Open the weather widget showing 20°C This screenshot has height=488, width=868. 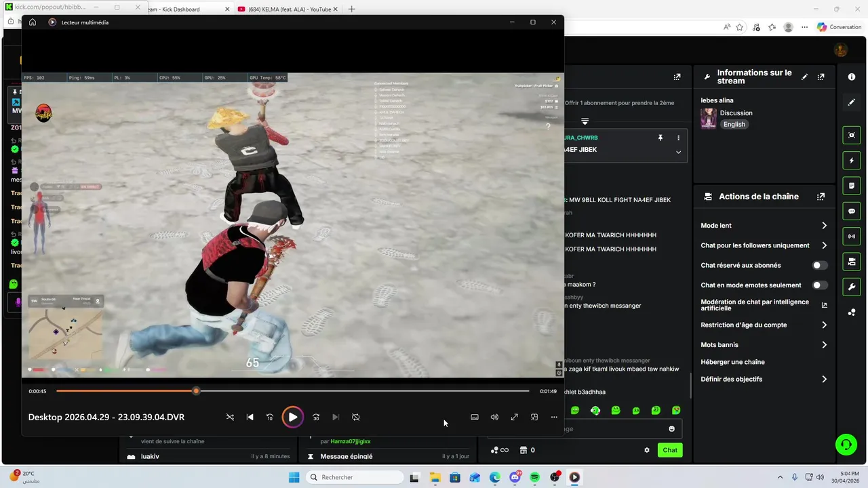[x=26, y=476]
